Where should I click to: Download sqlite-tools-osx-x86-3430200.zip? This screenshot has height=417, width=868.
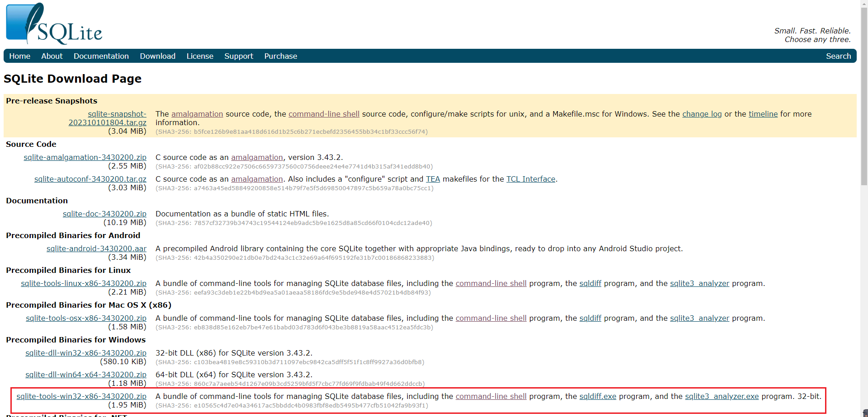click(86, 318)
